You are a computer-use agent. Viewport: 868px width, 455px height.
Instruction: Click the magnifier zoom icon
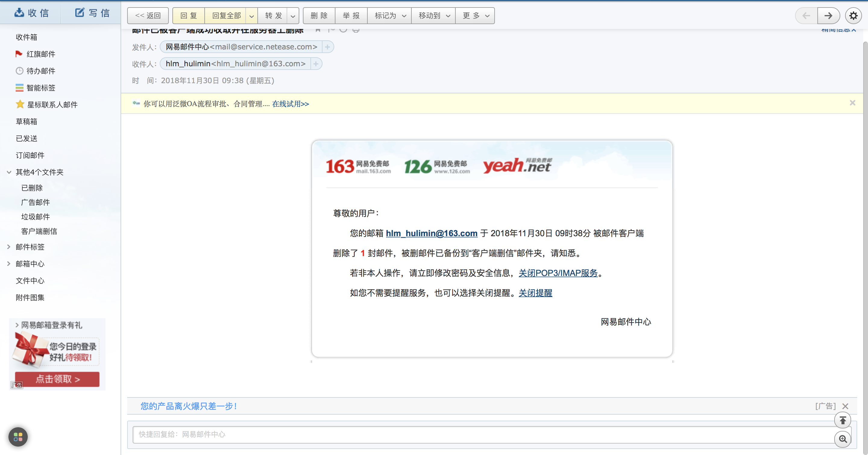842,439
